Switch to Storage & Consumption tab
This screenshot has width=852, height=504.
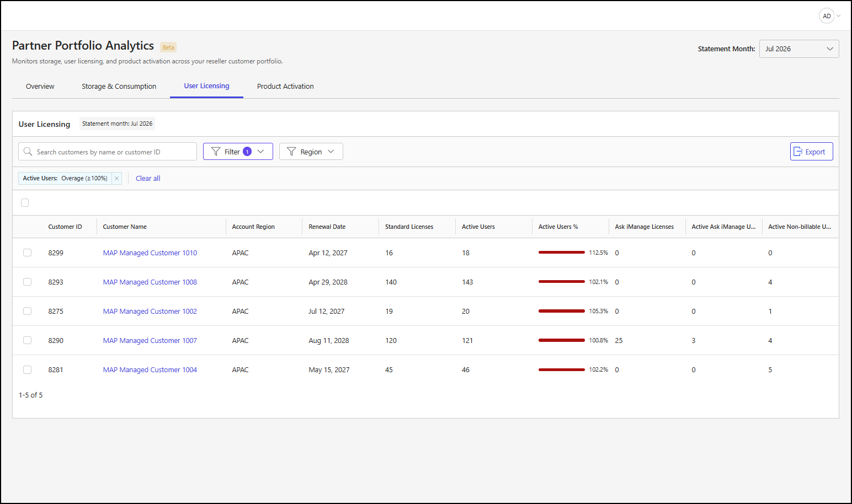point(119,87)
